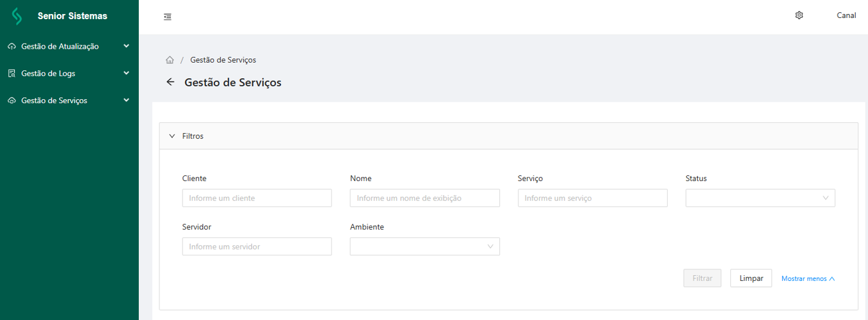Toggle the sidebar collapse menu icon

168,17
